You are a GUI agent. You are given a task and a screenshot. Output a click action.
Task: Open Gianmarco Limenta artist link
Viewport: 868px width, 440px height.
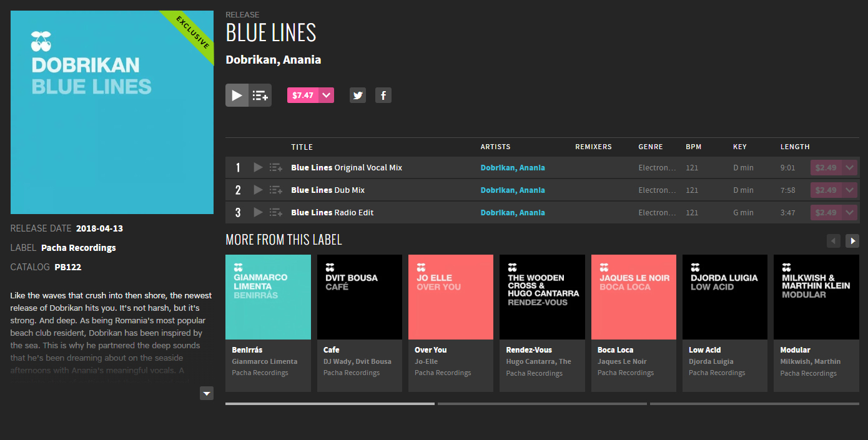tap(265, 361)
